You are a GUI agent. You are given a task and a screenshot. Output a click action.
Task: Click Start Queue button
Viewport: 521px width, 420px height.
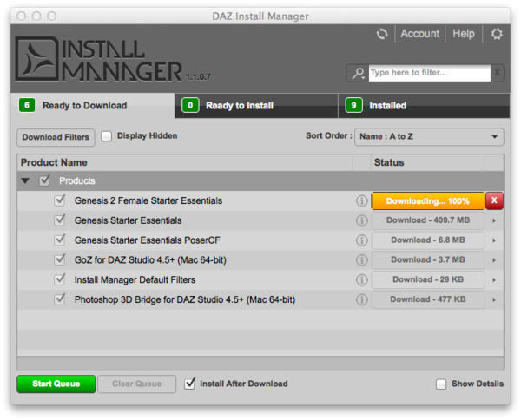coord(56,384)
